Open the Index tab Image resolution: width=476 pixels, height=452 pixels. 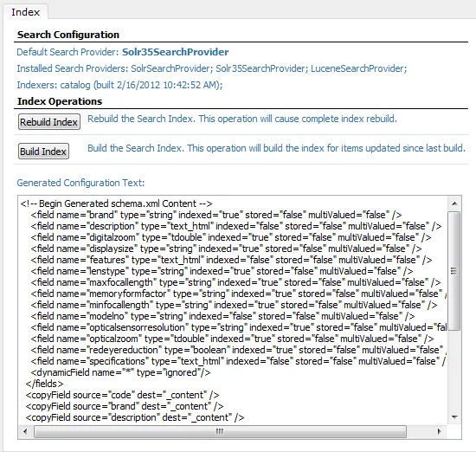click(x=26, y=12)
